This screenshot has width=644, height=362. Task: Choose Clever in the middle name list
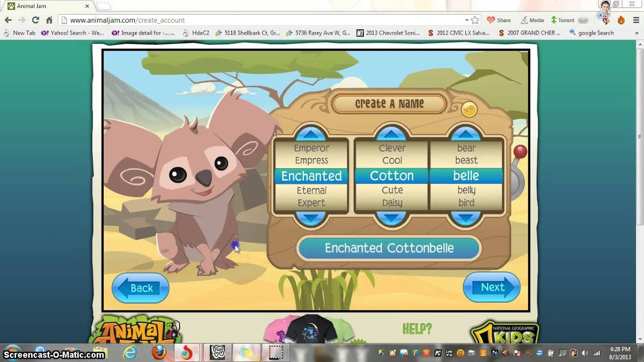click(392, 148)
